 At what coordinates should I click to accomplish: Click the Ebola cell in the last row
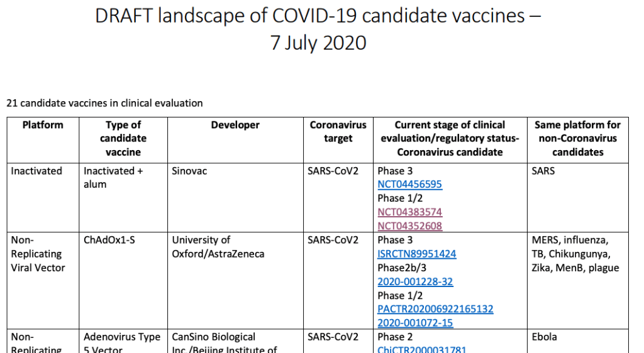coord(545,337)
